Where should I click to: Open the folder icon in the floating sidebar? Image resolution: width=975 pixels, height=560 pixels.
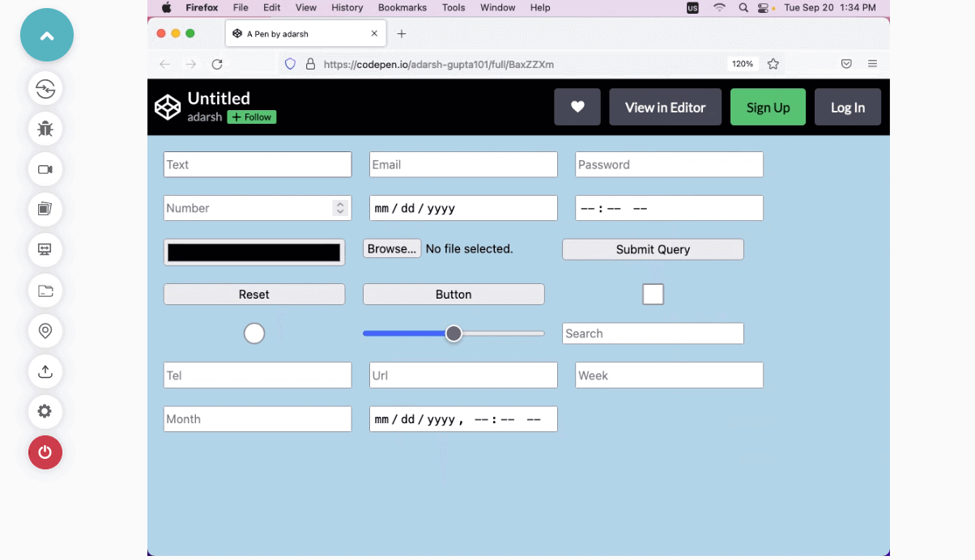click(x=45, y=291)
